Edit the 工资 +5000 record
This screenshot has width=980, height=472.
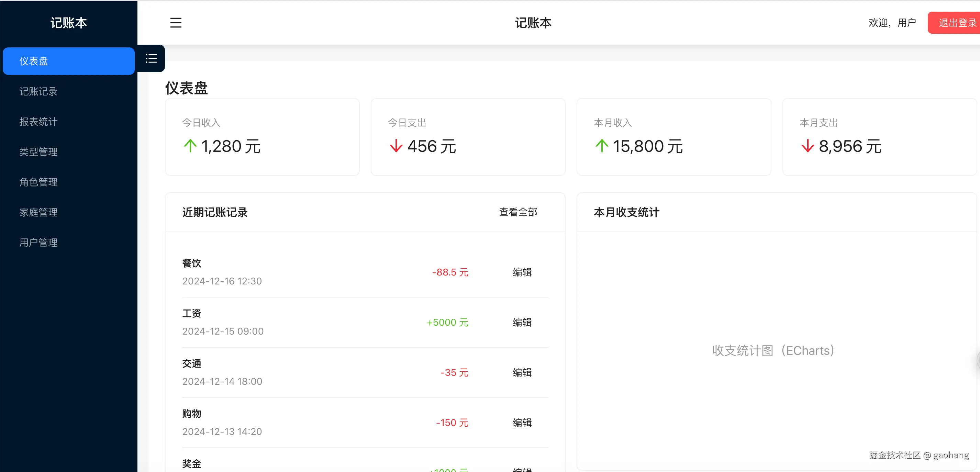pos(522,323)
